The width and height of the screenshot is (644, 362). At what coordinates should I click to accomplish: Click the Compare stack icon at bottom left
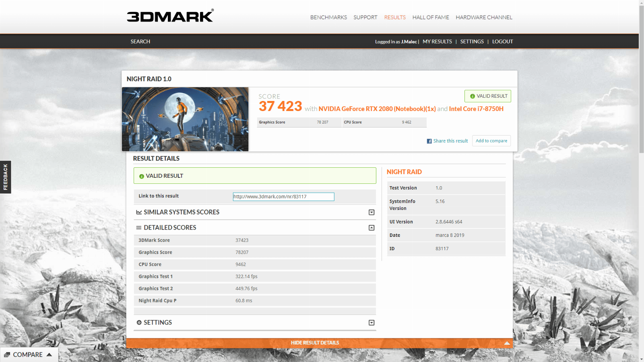[x=7, y=355]
